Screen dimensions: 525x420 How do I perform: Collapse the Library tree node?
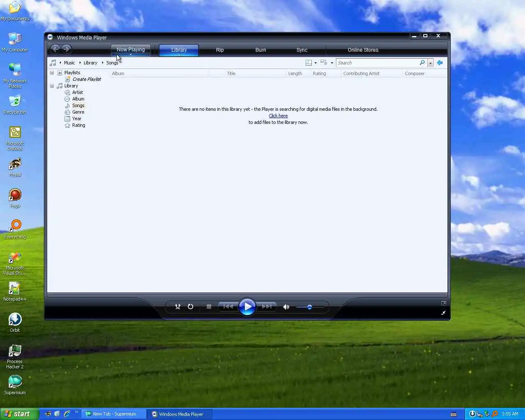coord(52,86)
